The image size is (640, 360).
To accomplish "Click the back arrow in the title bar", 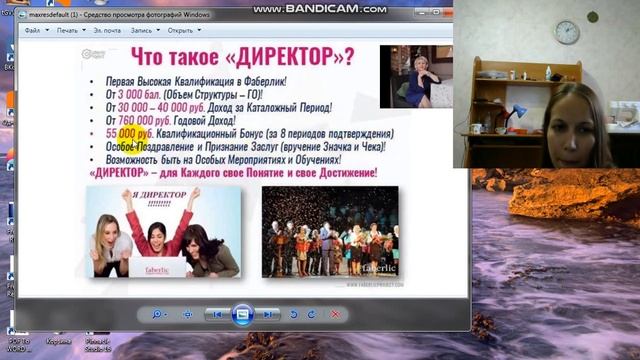I will click(x=22, y=15).
